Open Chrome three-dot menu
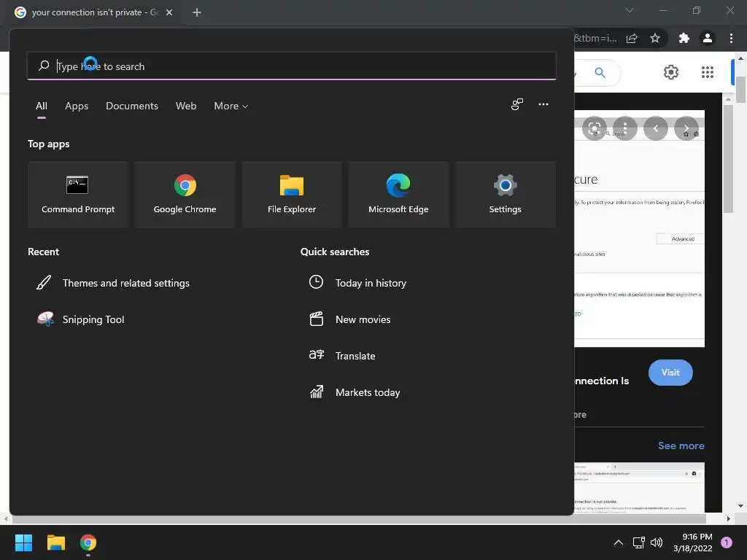This screenshot has height=560, width=747. pos(731,38)
